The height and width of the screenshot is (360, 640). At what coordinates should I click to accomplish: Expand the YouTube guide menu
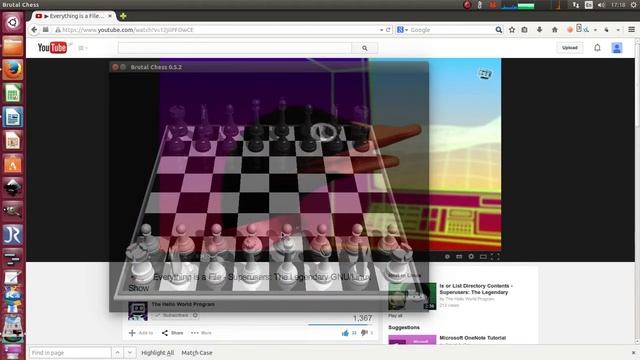[x=82, y=48]
